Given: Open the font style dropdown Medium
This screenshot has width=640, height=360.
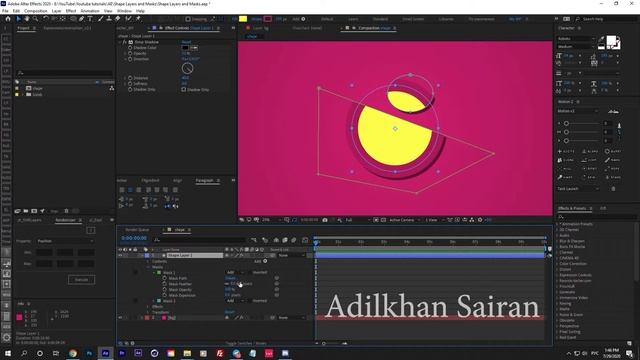Looking at the screenshot, I should point(576,47).
